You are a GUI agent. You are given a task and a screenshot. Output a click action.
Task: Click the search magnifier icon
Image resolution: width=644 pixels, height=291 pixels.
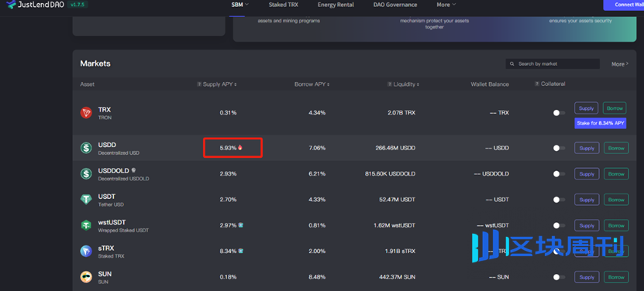511,64
